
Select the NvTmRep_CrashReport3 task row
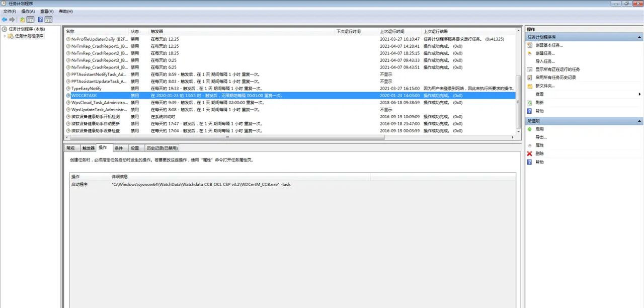pos(290,60)
